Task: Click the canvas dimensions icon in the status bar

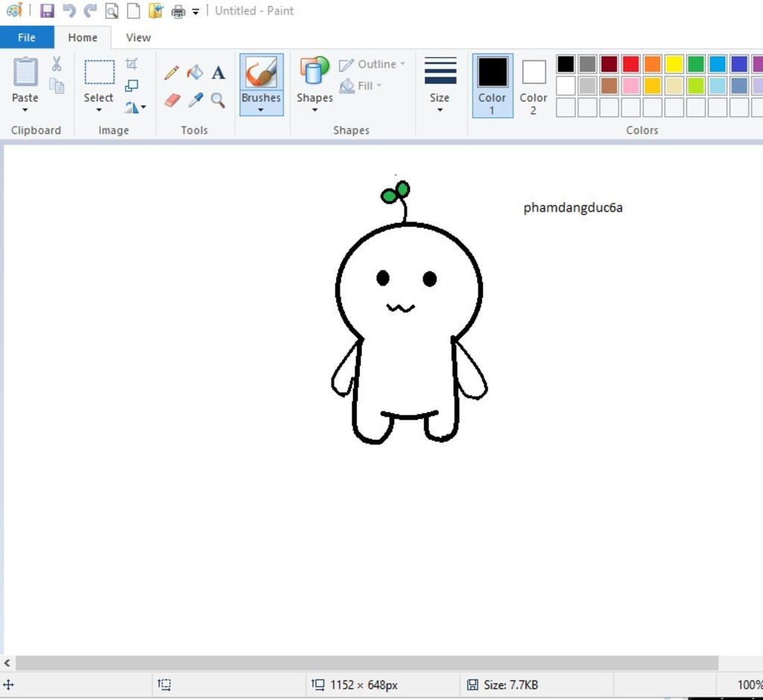Action: (x=317, y=685)
